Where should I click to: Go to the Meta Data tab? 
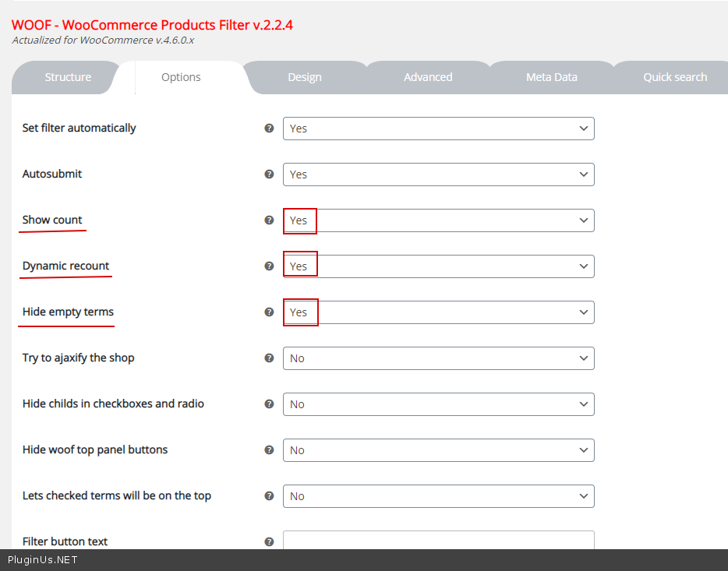click(551, 77)
